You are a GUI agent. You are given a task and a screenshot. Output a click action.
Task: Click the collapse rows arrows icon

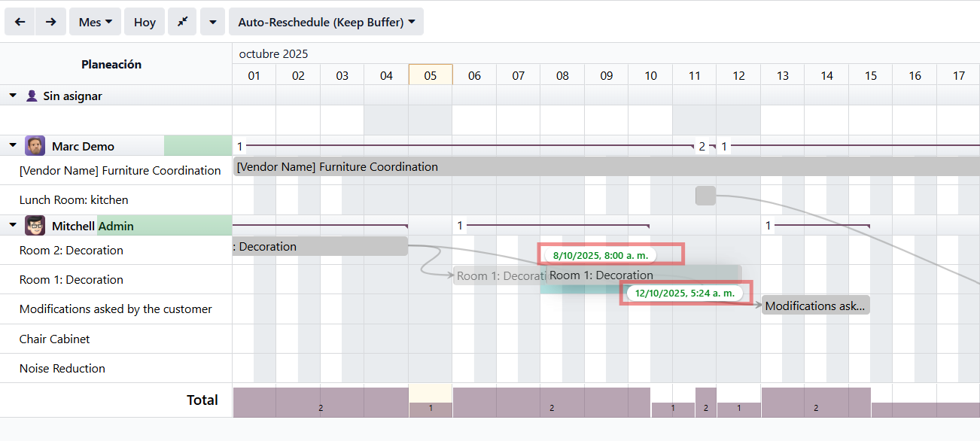click(182, 22)
